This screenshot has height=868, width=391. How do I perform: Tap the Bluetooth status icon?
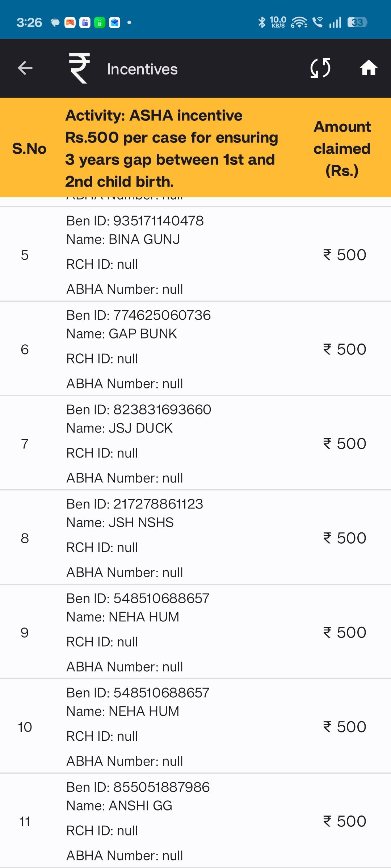(x=261, y=22)
